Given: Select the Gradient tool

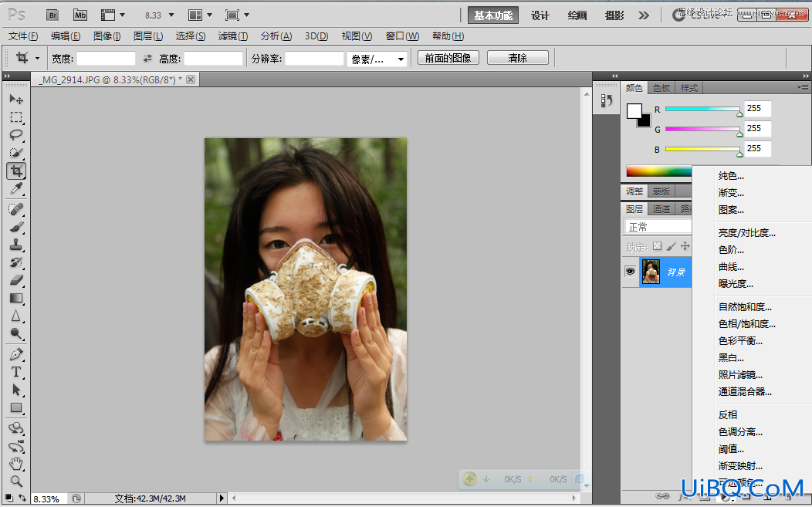Looking at the screenshot, I should tap(16, 299).
